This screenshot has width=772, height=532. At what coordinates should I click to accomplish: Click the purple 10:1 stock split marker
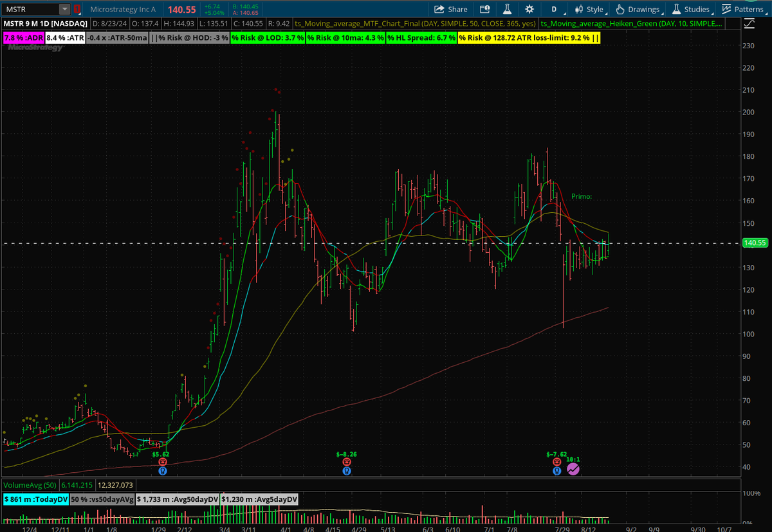pyautogui.click(x=573, y=470)
